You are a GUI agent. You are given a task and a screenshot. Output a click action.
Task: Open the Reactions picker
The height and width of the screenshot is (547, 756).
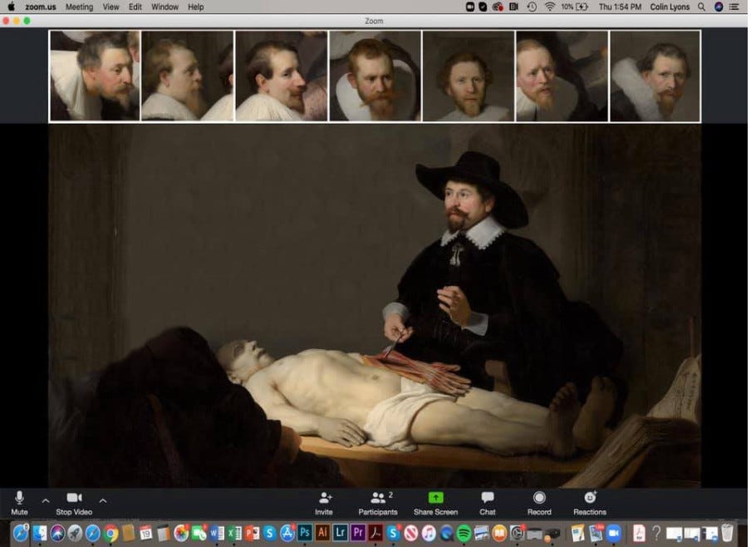pyautogui.click(x=590, y=503)
